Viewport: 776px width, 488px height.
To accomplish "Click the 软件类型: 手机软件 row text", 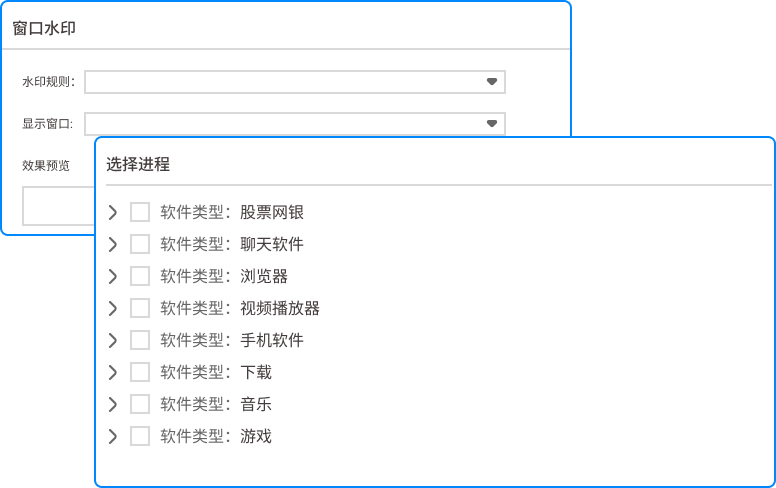I will pyautogui.click(x=232, y=340).
